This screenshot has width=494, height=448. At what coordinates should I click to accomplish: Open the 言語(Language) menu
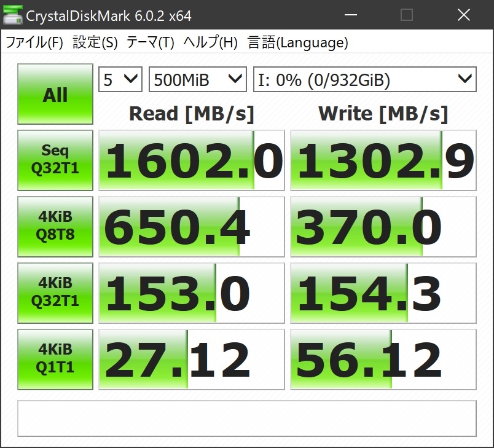click(298, 42)
